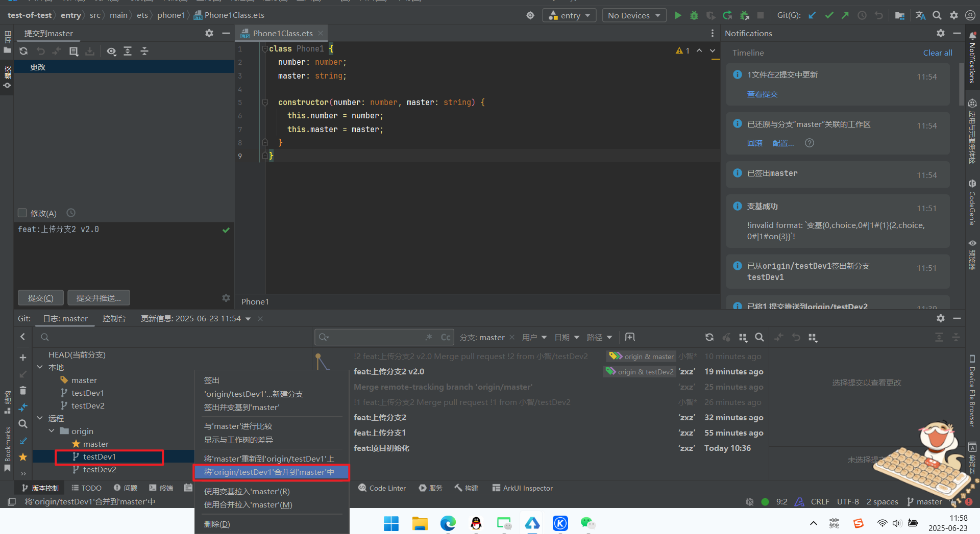980x534 pixels.
Task: Click the locate target crosshair icon
Action: pyautogui.click(x=530, y=15)
